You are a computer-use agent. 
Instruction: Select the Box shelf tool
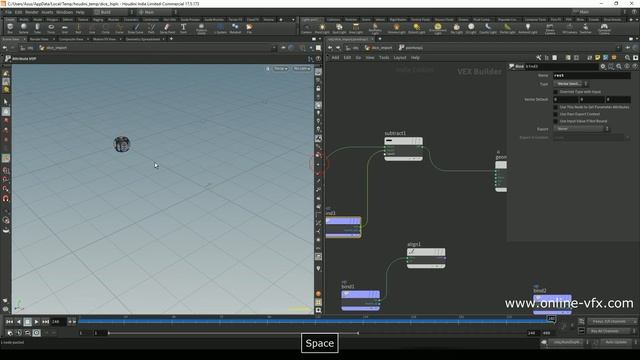(10, 28)
